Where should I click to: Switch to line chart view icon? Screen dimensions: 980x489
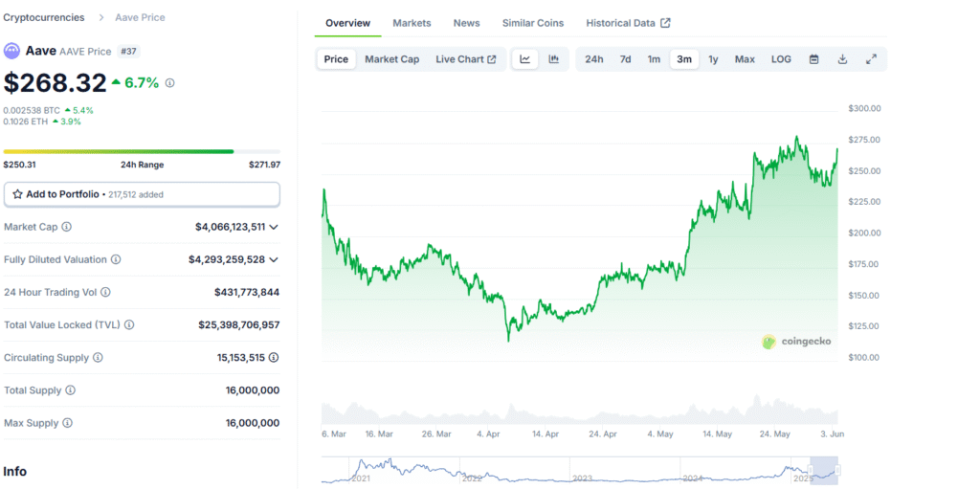pos(525,59)
